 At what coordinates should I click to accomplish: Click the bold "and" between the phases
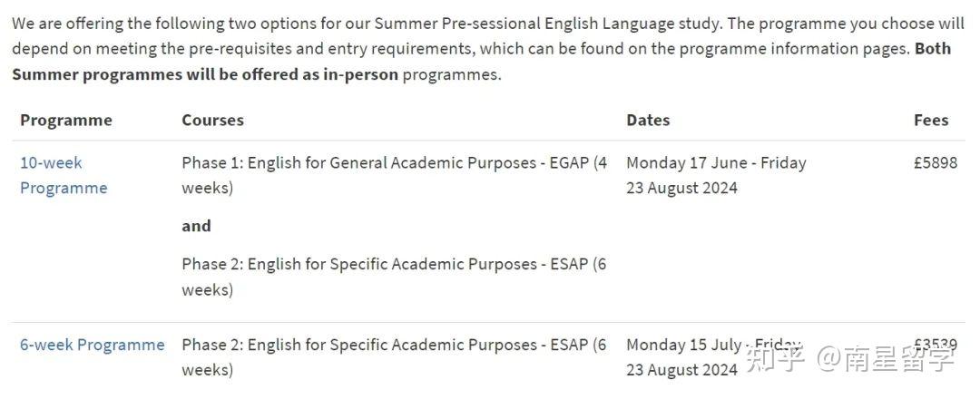point(196,226)
